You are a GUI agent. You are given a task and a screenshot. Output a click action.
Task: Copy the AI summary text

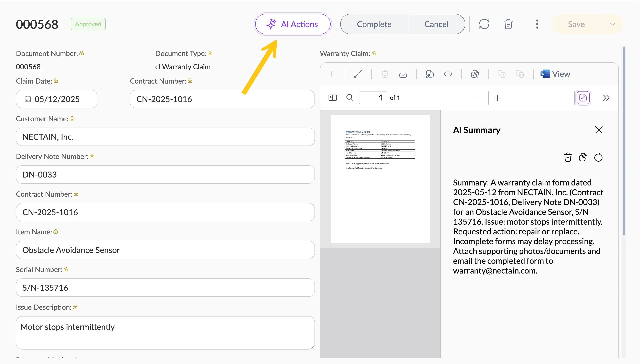point(583,157)
